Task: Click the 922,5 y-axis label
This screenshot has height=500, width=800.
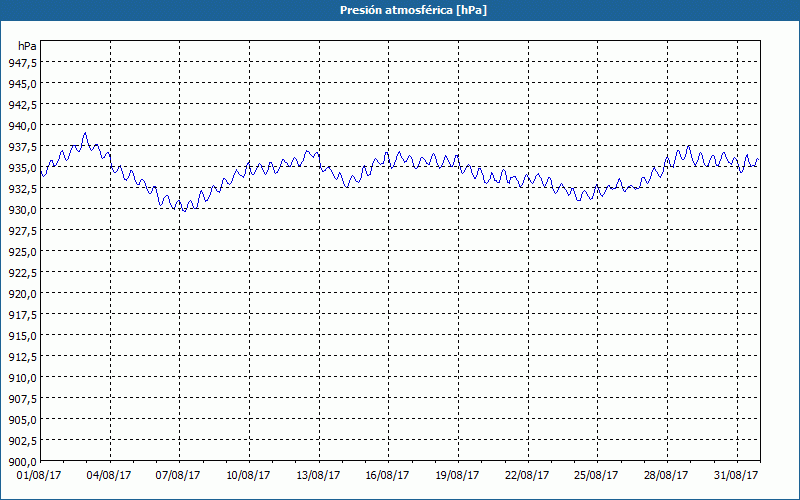Action: (x=22, y=272)
